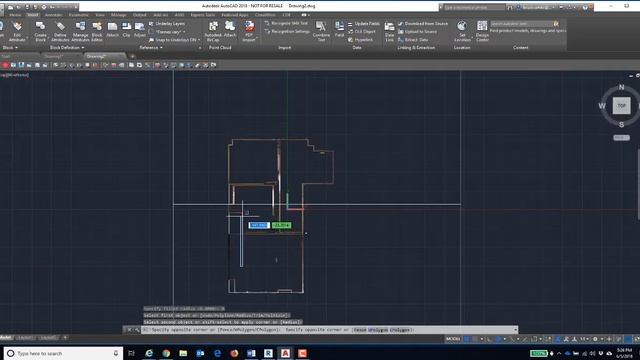Image resolution: width=640 pixels, height=360 pixels.
Task: Switch to the Output ribbon tab
Action: coord(139,15)
